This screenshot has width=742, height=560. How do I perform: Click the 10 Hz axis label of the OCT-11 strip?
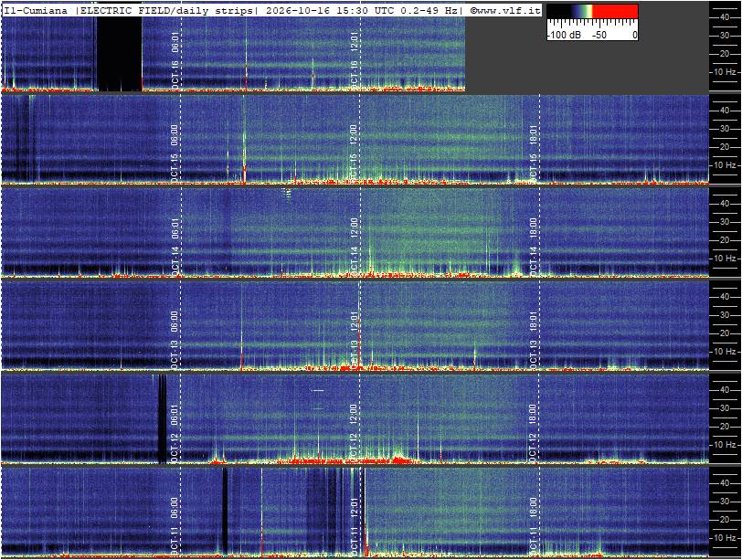click(726, 538)
